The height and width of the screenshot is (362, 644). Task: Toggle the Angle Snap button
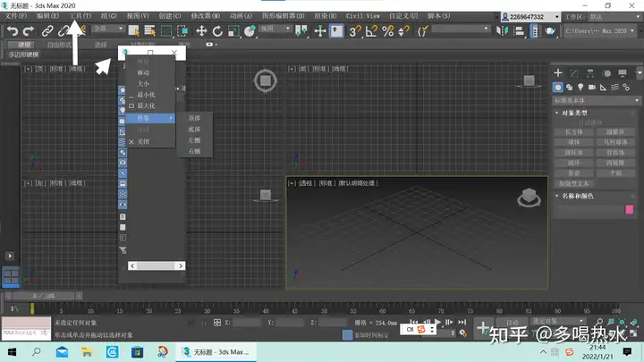click(x=371, y=30)
